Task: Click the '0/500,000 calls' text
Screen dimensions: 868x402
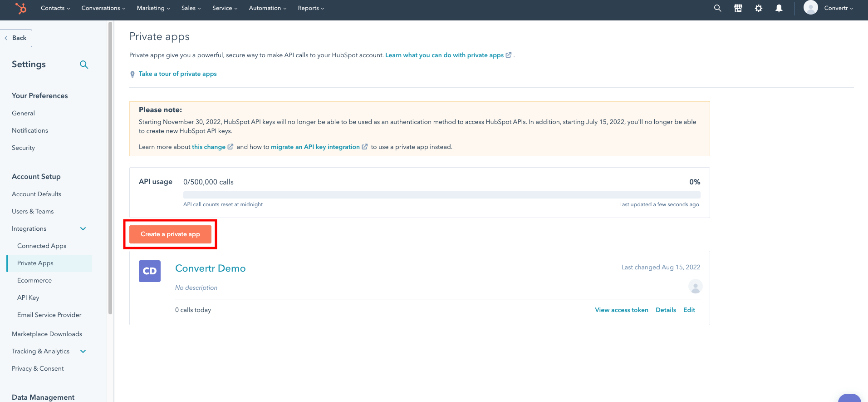Action: 208,182
